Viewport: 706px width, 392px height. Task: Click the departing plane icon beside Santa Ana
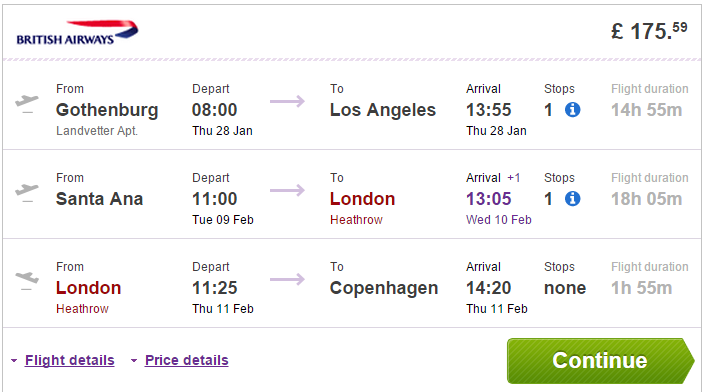[27, 193]
